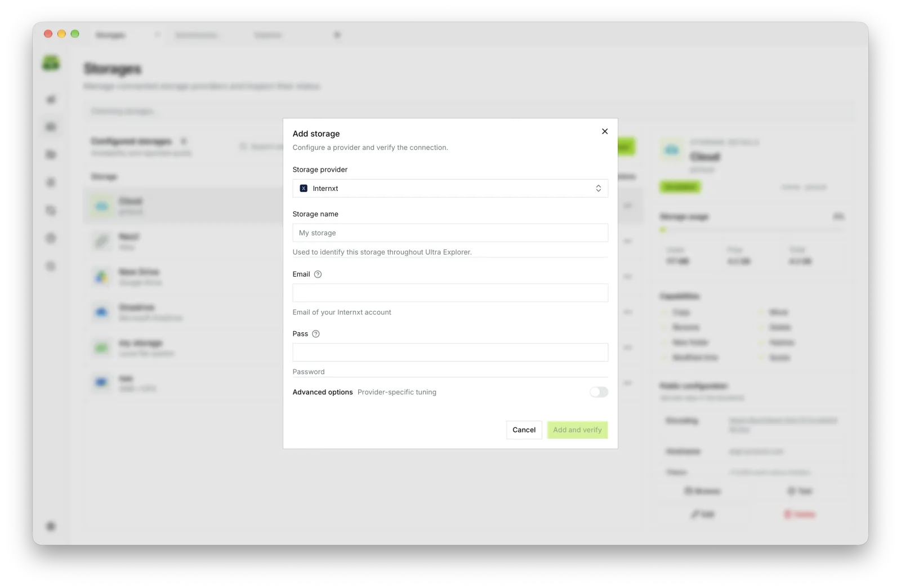Click the Add and verify button
901x588 pixels.
(577, 430)
